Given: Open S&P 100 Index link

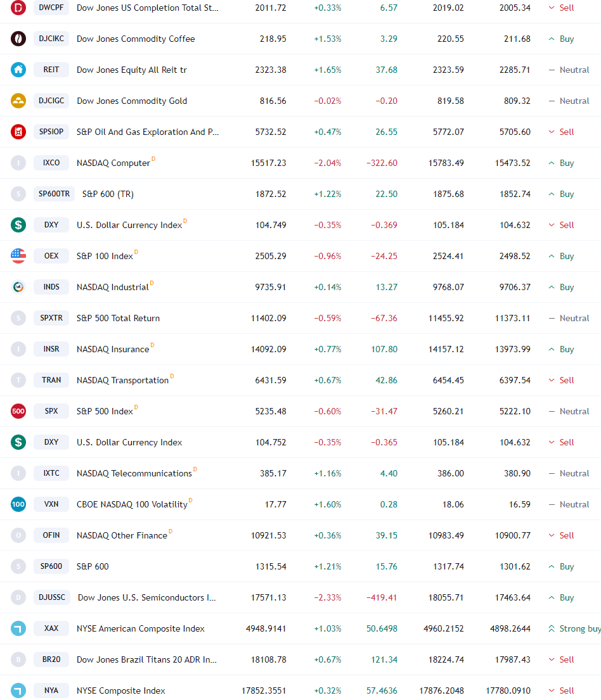Looking at the screenshot, I should point(105,257).
